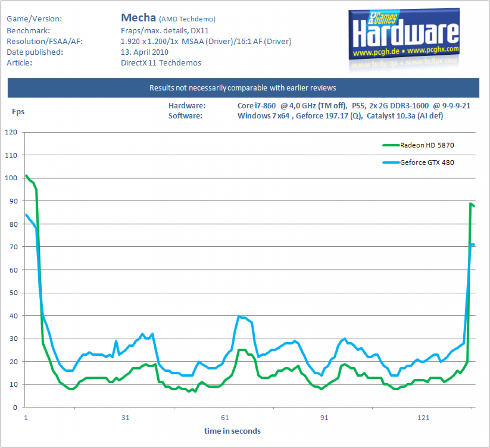Click the 'Article:' label

coord(19,63)
